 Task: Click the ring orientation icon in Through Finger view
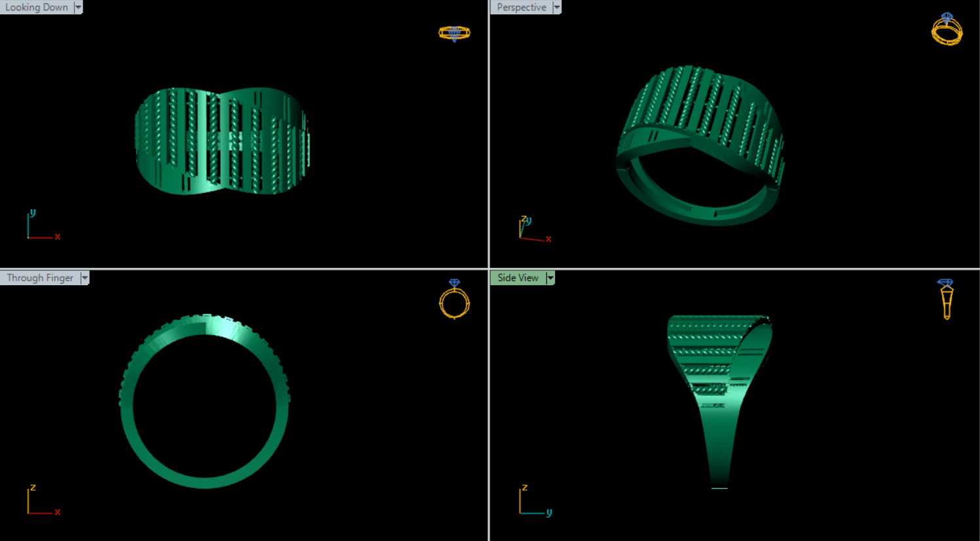coord(454,300)
